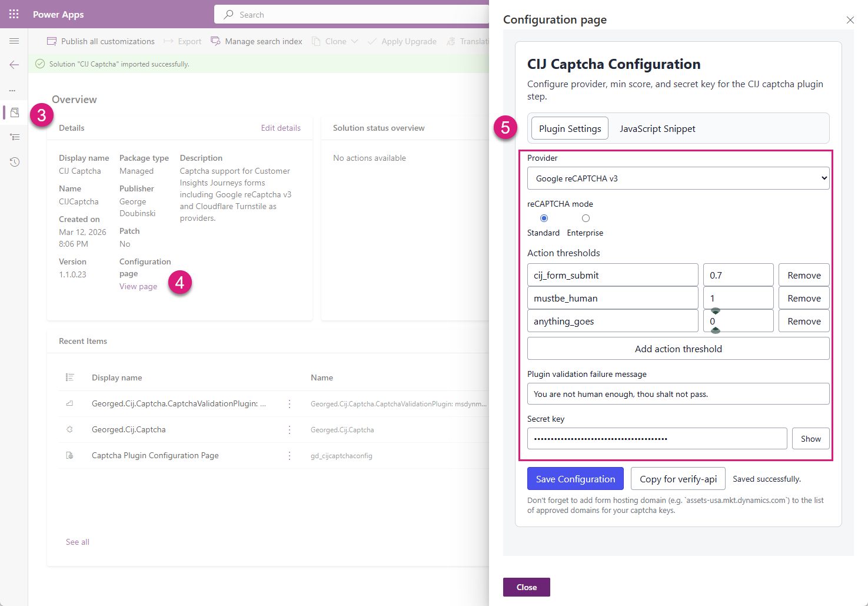Click the Export command label

click(x=189, y=41)
